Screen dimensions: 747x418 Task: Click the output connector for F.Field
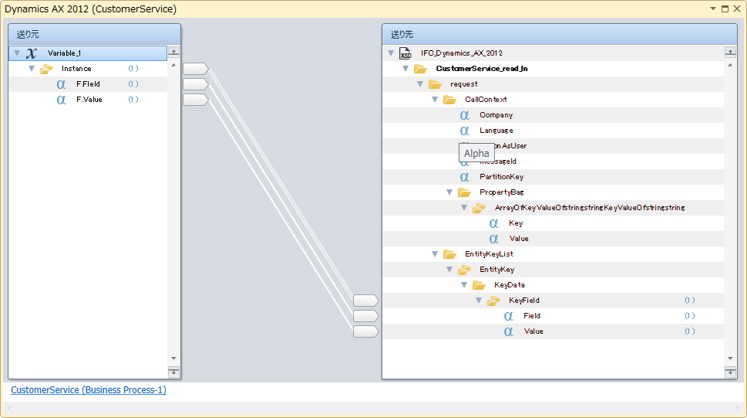(195, 84)
